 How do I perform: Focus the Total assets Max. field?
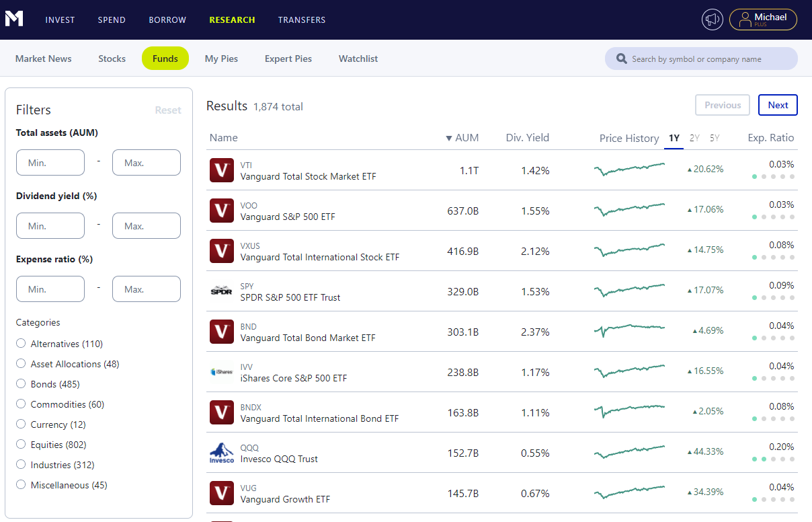pos(147,163)
